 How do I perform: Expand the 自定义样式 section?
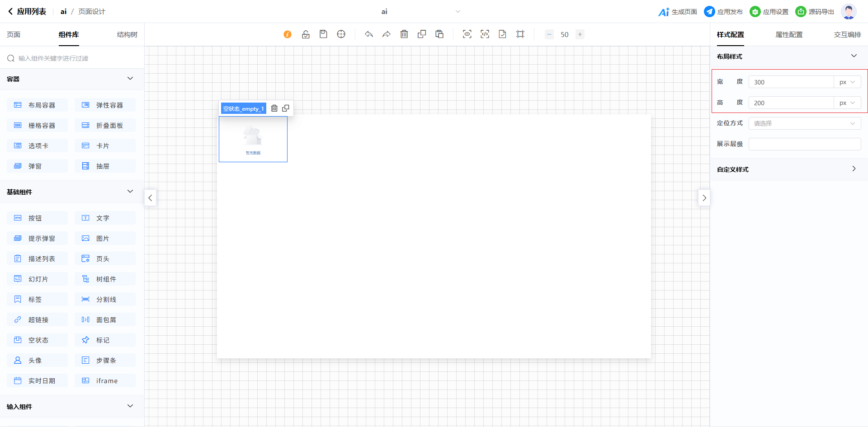(x=854, y=169)
